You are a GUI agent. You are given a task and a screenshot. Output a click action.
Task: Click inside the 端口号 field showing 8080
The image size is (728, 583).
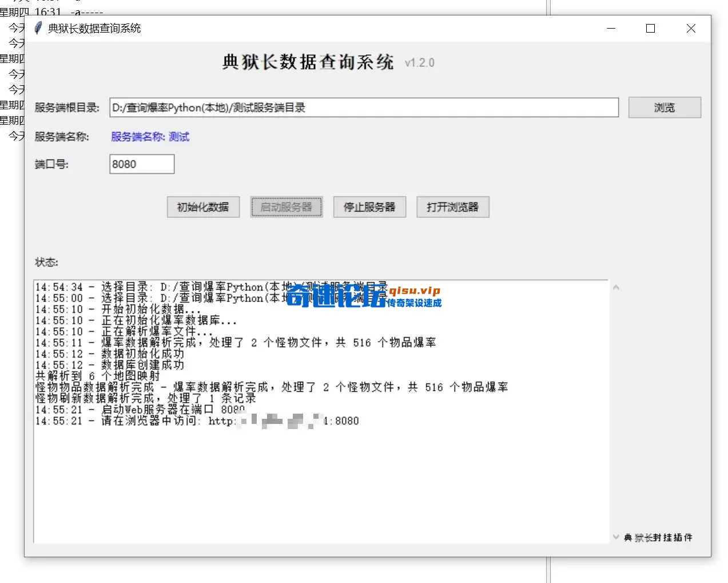pos(141,164)
